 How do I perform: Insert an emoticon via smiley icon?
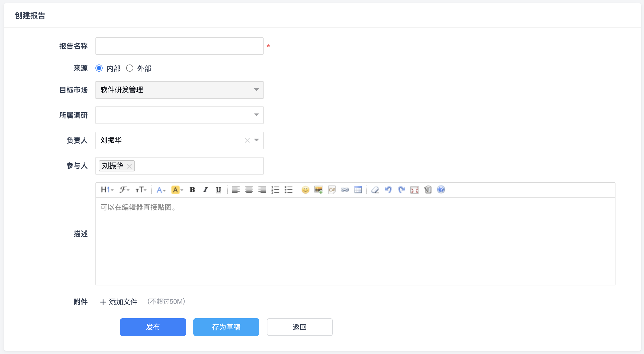click(305, 190)
